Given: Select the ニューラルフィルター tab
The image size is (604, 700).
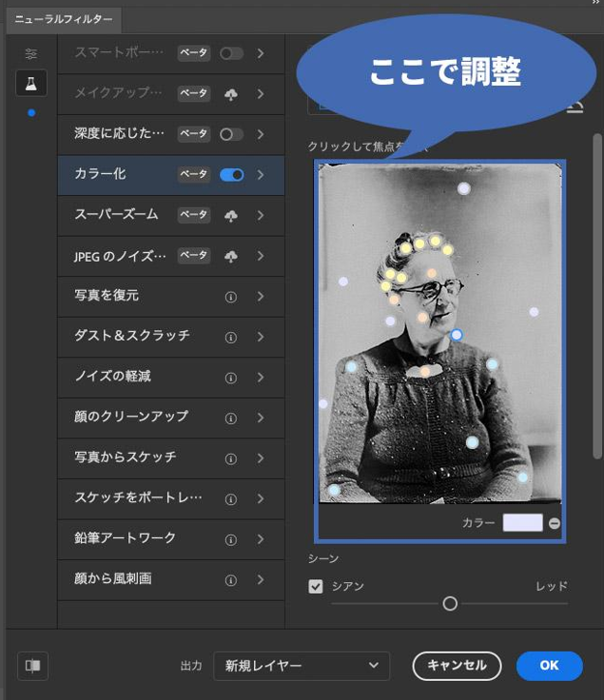Looking at the screenshot, I should pos(64,20).
